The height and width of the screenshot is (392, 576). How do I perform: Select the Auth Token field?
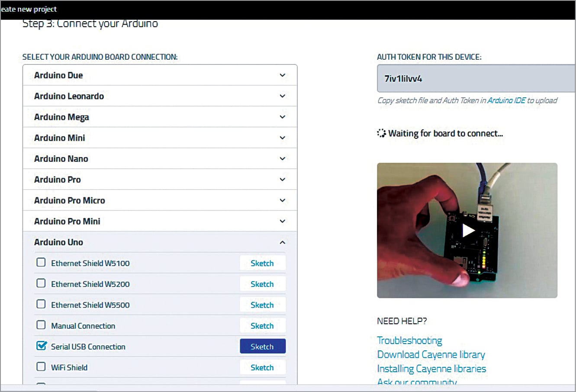476,78
